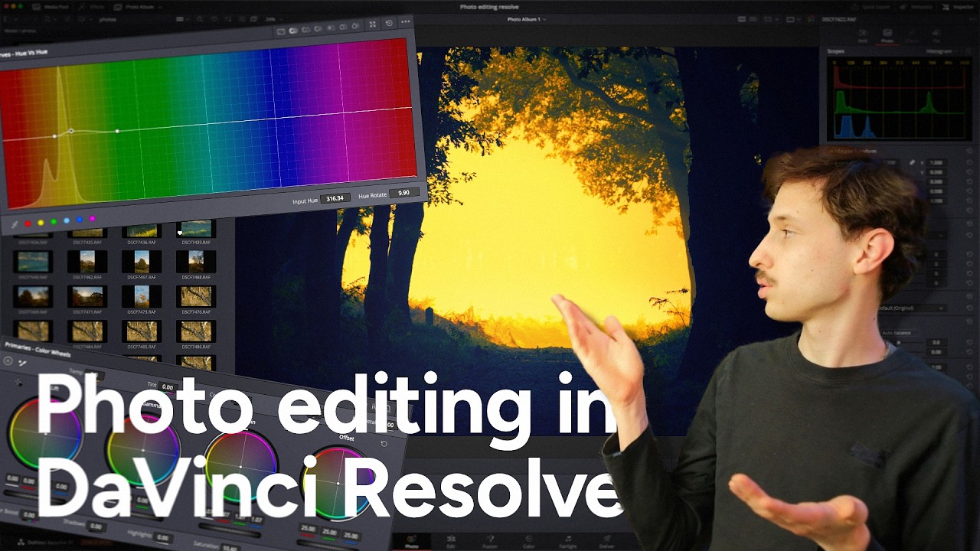Switch to the Color page tab
The height and width of the screenshot is (551, 980).
pyautogui.click(x=529, y=541)
